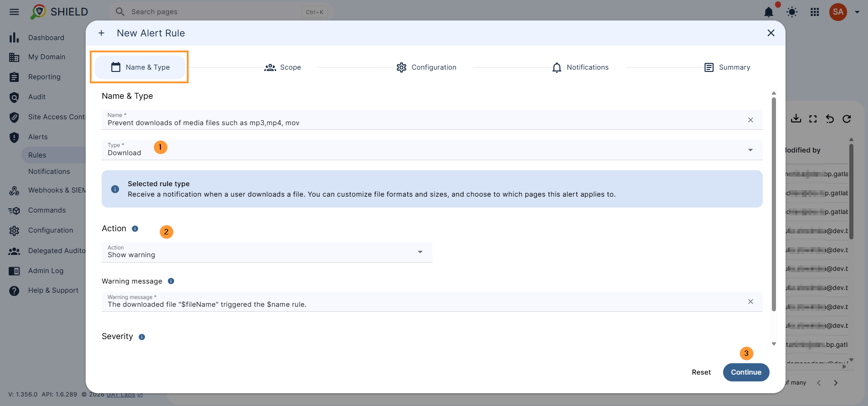Click the info icon next to Action
The image size is (868, 406).
tap(135, 228)
